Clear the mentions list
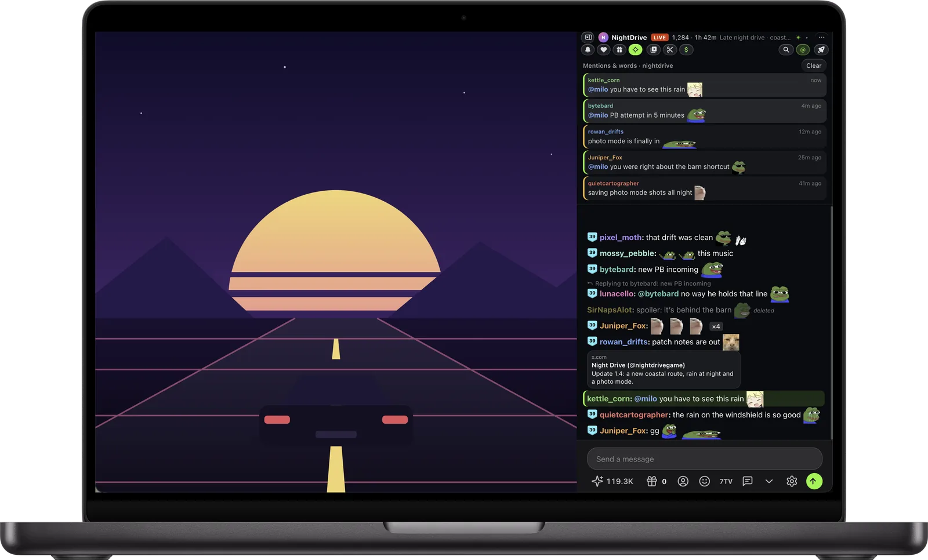Screen dimensions: 928x560 (x=814, y=66)
